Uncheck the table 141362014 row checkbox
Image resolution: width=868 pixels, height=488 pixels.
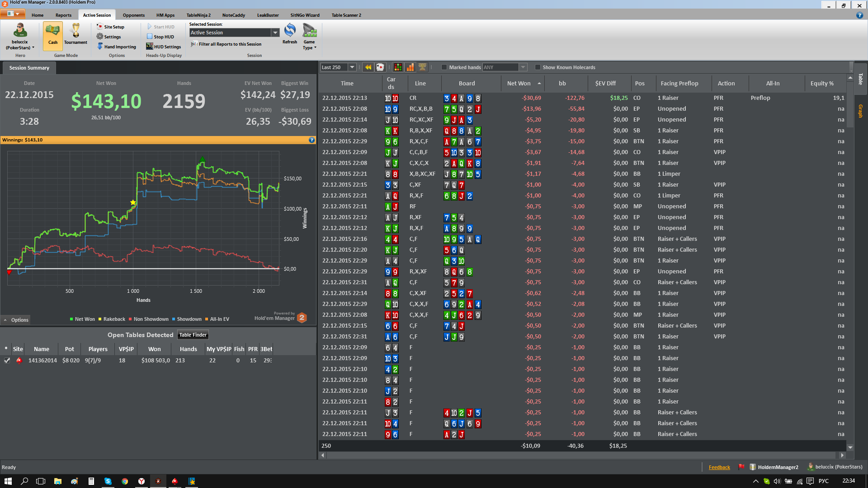pos(7,361)
